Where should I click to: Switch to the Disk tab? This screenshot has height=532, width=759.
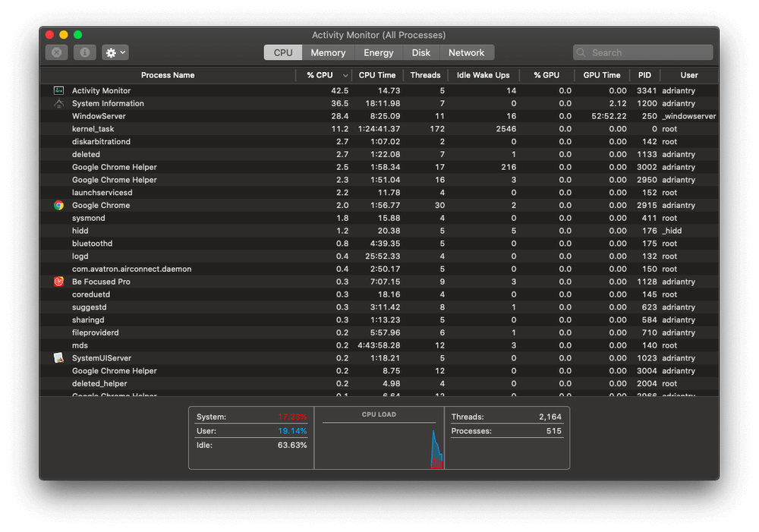click(x=421, y=52)
